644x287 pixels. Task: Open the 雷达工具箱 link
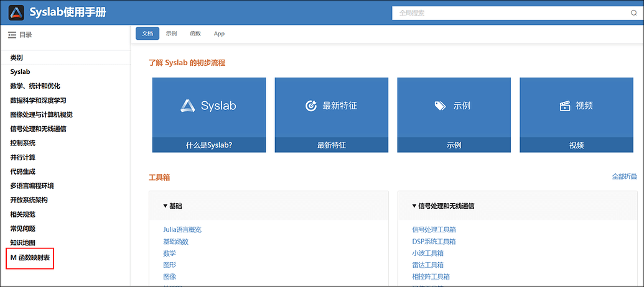427,265
